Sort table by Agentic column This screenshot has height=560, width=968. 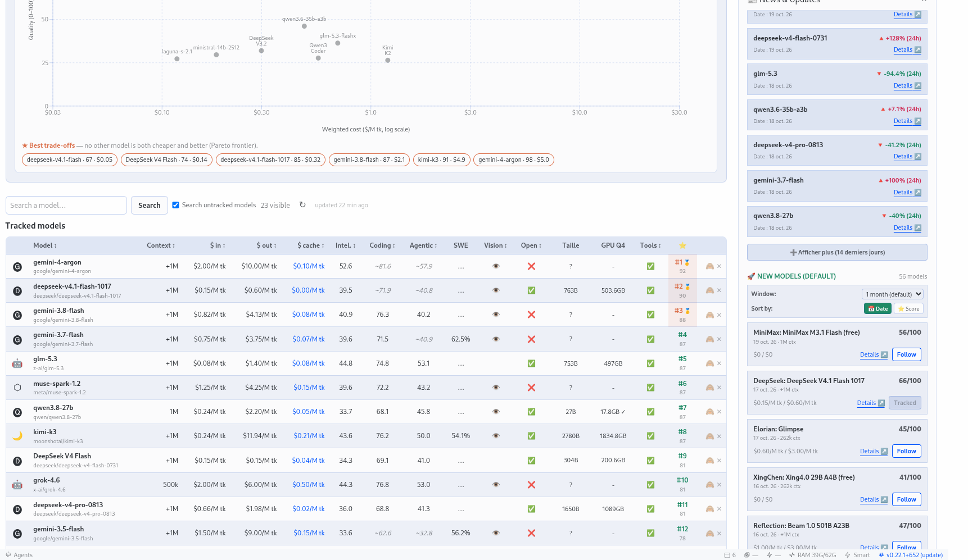point(423,245)
